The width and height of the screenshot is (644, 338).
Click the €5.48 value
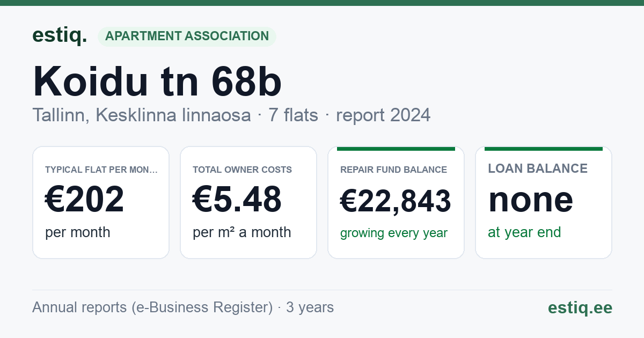(237, 199)
